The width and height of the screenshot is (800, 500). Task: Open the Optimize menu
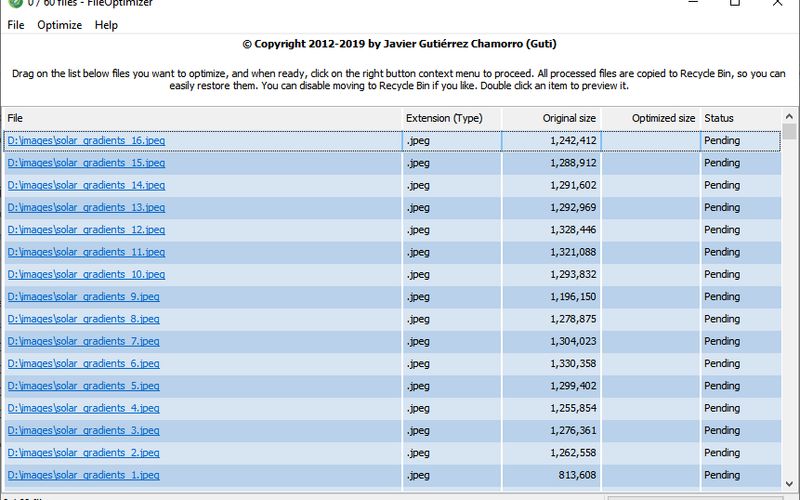point(59,25)
